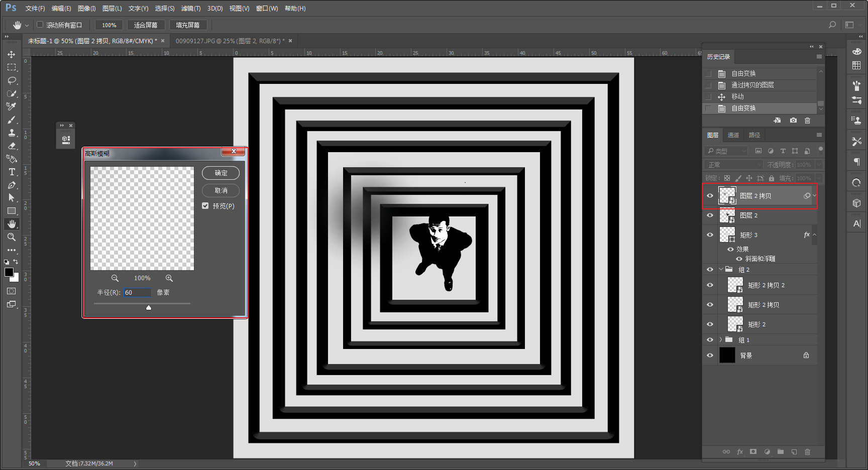This screenshot has width=868, height=470.
Task: Click the radius slider handle
Action: pos(149,307)
